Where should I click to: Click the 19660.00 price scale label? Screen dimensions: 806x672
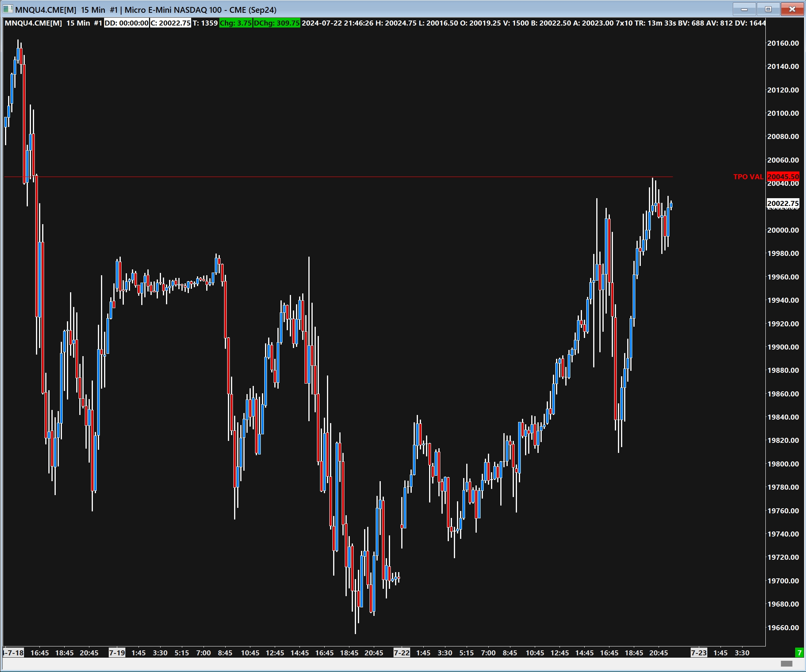coord(783,627)
